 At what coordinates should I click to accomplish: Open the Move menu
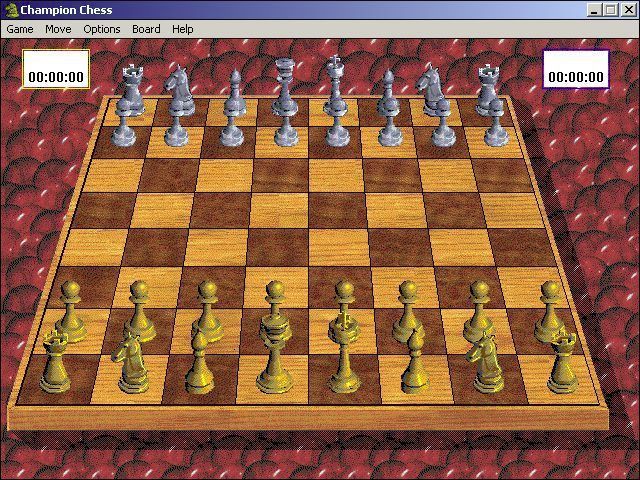[58, 29]
